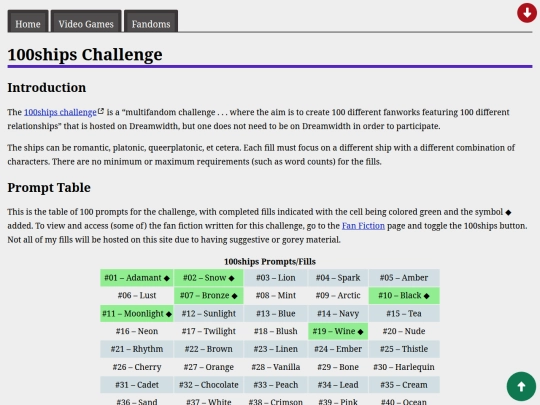This screenshot has height=405, width=540.
Task: Open the Fandoms tab
Action: coord(151,21)
